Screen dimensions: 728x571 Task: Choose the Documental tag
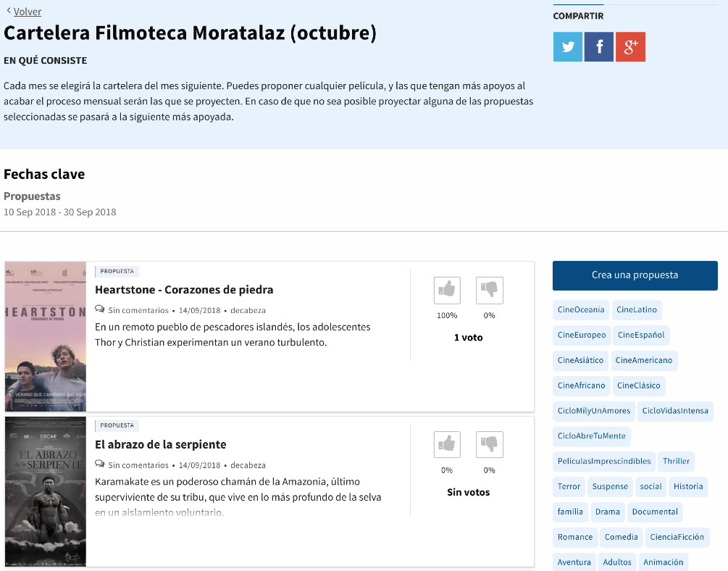(x=655, y=512)
